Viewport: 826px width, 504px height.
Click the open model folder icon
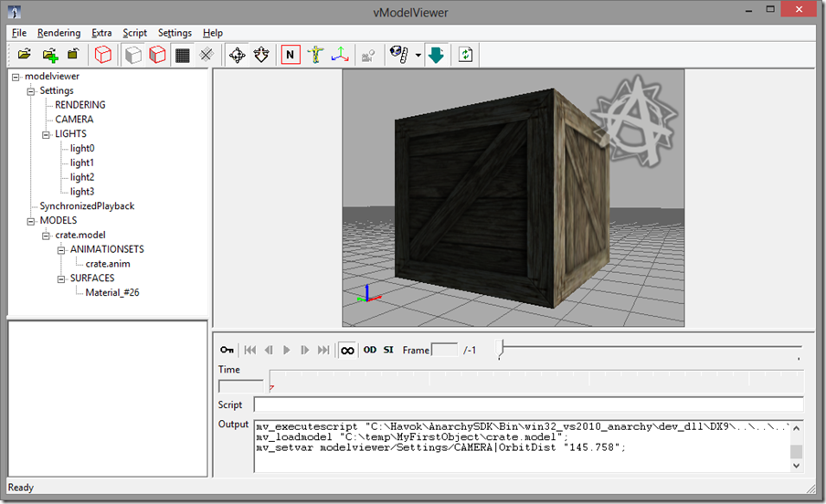[x=25, y=55]
